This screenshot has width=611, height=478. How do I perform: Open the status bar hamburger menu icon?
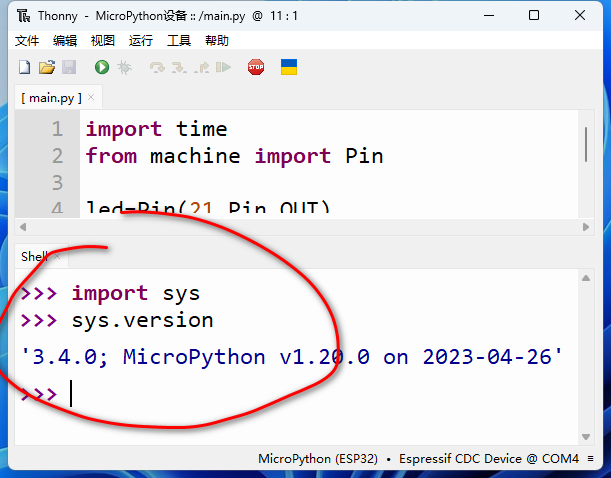coord(591,459)
